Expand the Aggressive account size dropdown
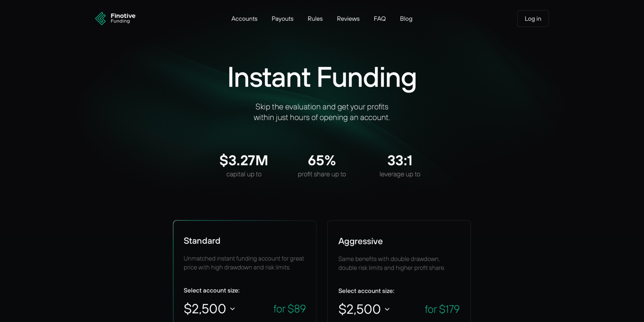 (x=364, y=309)
